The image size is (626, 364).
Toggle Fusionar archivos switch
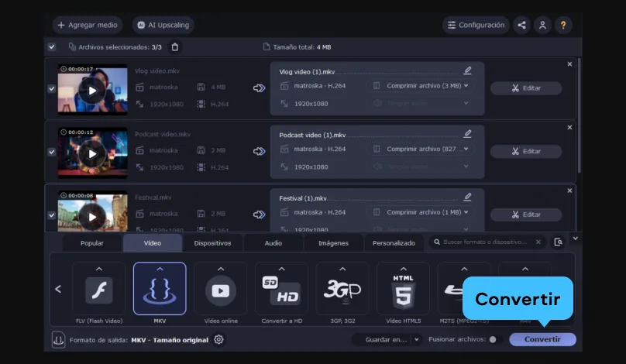(495, 339)
